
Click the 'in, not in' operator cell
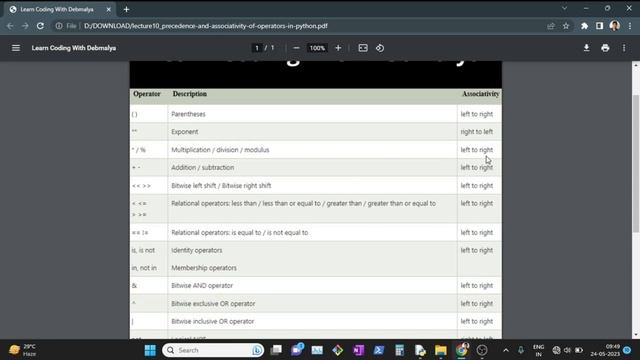pyautogui.click(x=144, y=268)
